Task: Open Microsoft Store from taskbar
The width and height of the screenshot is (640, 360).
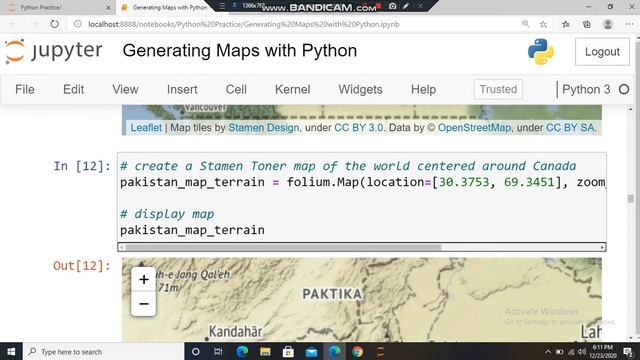Action: pos(288,351)
